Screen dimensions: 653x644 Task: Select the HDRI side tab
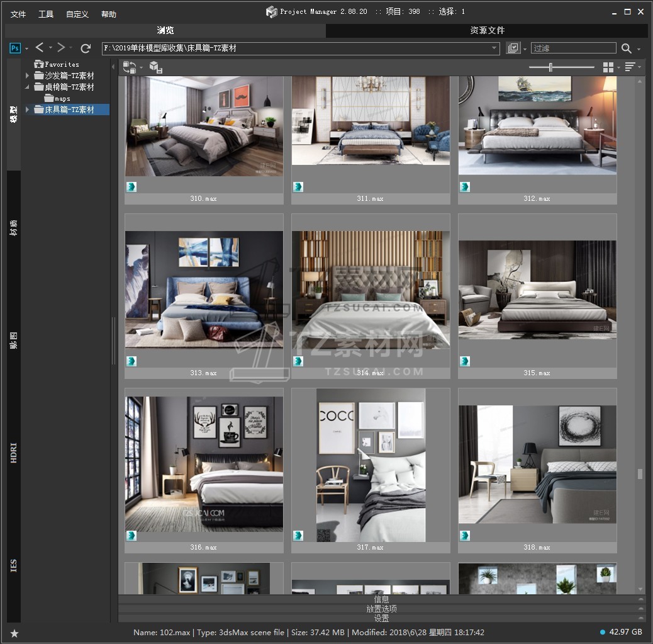pyautogui.click(x=14, y=453)
